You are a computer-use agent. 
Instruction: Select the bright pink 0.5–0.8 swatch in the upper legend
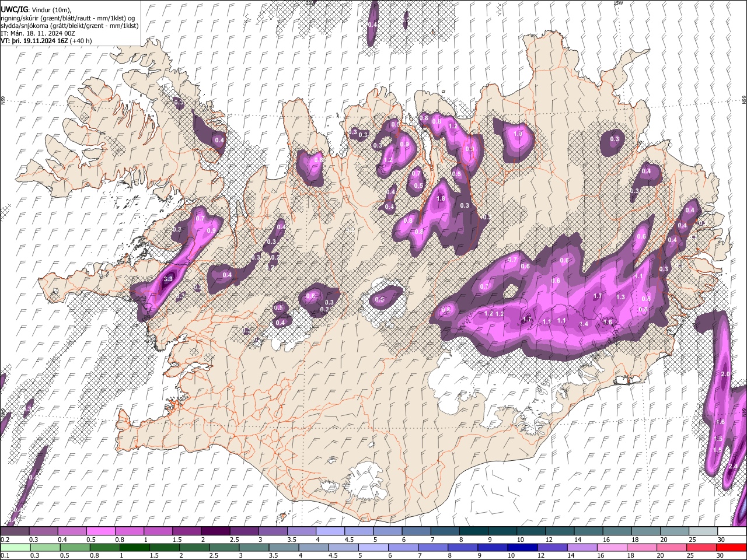click(100, 531)
